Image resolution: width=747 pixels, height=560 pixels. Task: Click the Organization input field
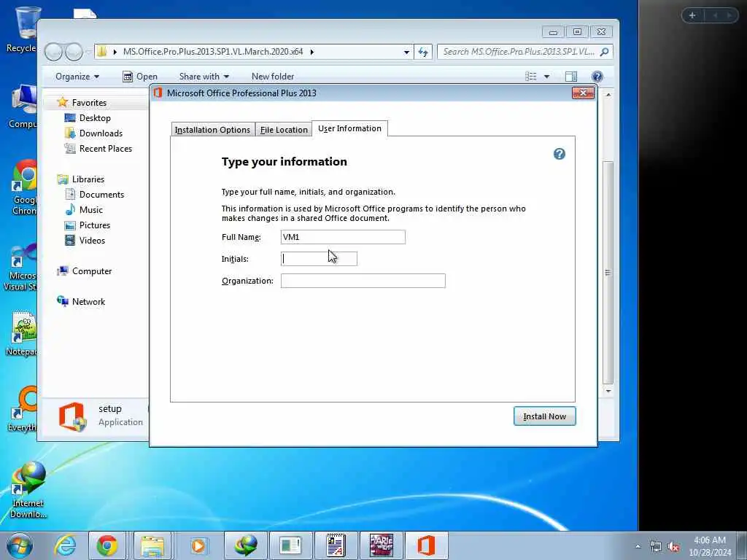pyautogui.click(x=363, y=281)
